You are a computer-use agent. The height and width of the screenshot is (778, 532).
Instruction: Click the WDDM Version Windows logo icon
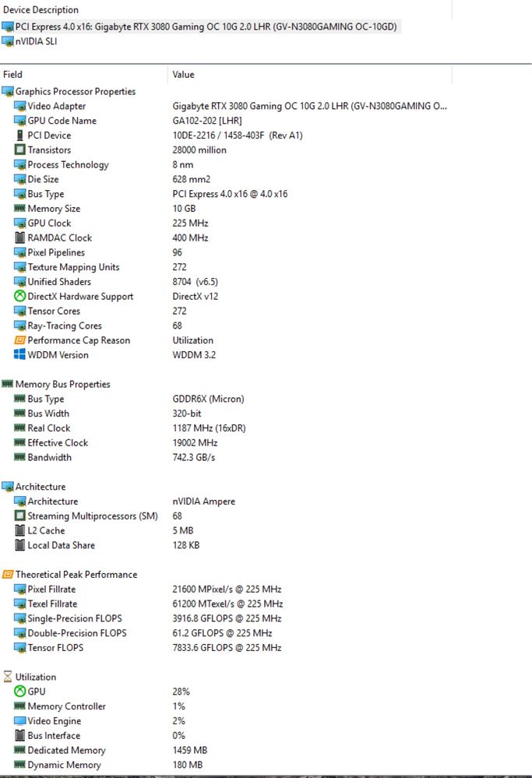(19, 354)
